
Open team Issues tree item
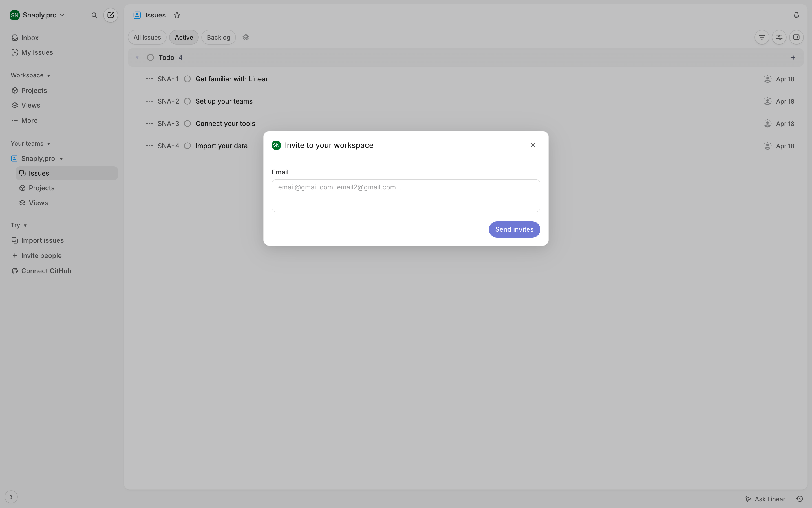click(x=67, y=173)
